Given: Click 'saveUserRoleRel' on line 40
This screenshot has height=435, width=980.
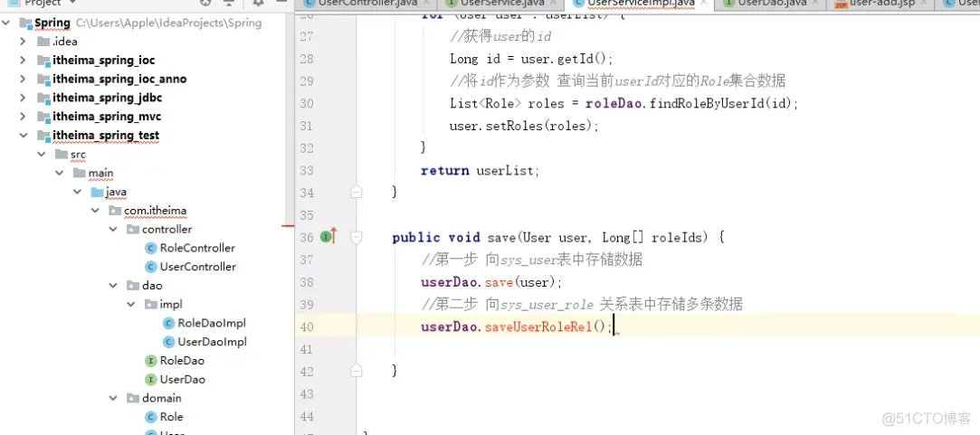Looking at the screenshot, I should pyautogui.click(x=538, y=326).
